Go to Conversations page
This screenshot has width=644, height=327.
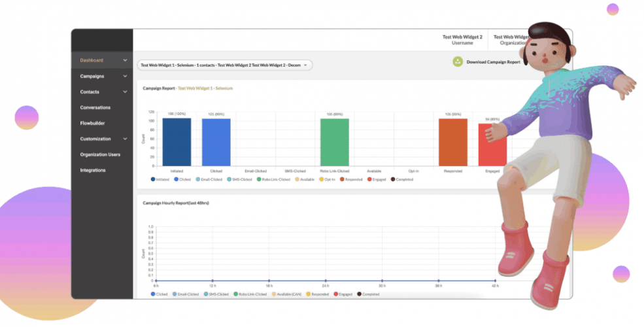click(95, 108)
